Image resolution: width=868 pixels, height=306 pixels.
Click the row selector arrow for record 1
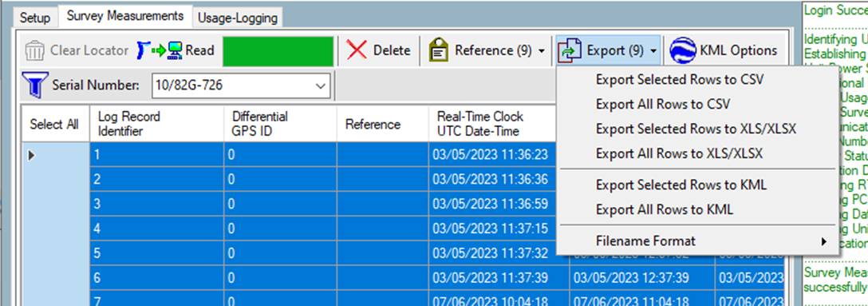[x=32, y=156]
